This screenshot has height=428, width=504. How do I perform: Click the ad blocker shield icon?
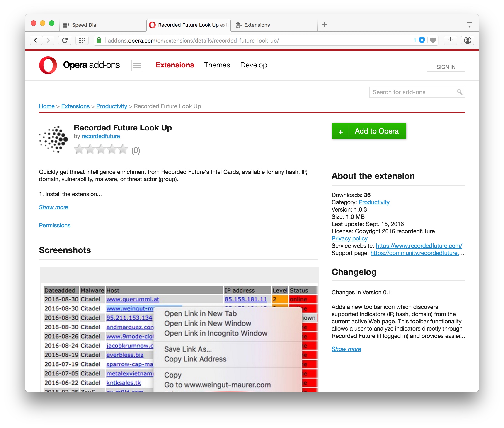[x=422, y=40]
